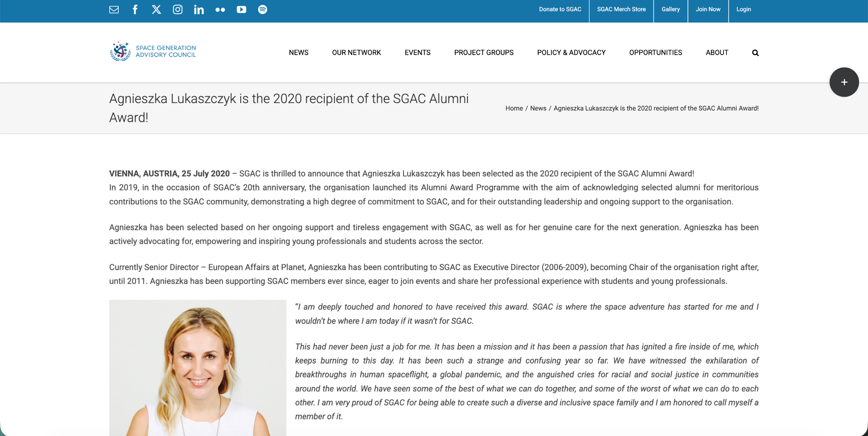Open SGAC YouTube channel icon
868x436 pixels.
242,9
